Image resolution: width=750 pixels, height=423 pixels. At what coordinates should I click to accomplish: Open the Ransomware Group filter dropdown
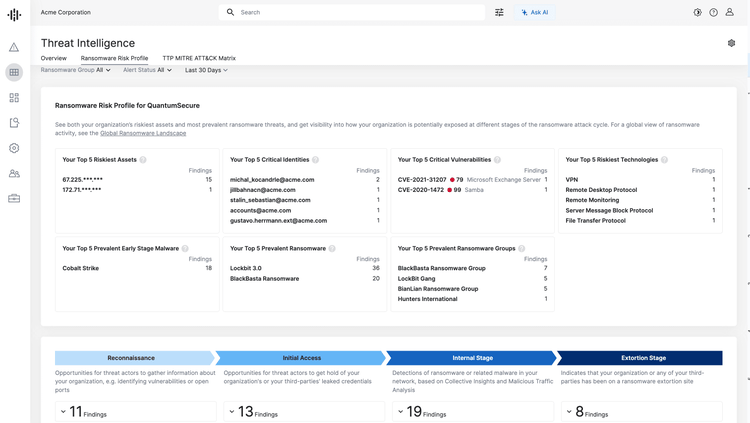(76, 70)
